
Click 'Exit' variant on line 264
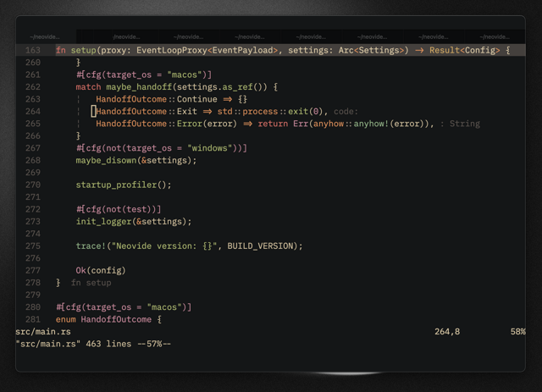187,111
